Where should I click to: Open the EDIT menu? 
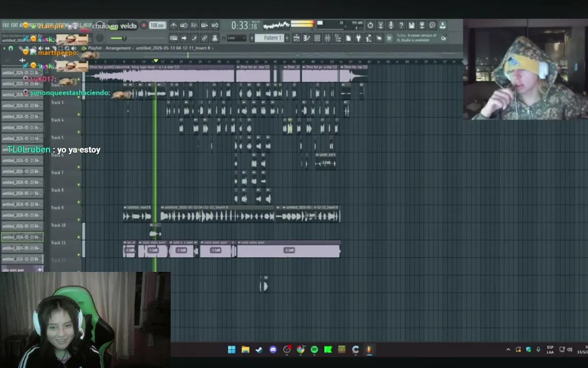pyautogui.click(x=14, y=25)
